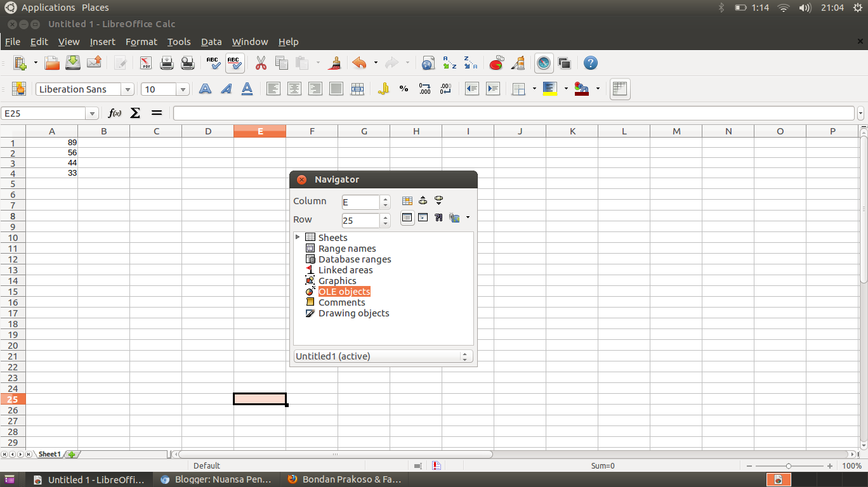Open the Styles and Formatting icon

[x=19, y=89]
